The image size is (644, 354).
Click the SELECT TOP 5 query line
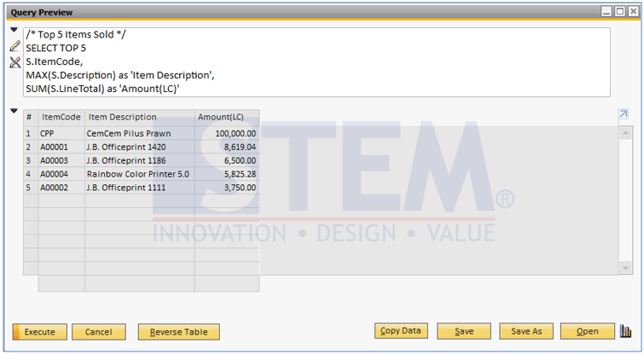(55, 49)
